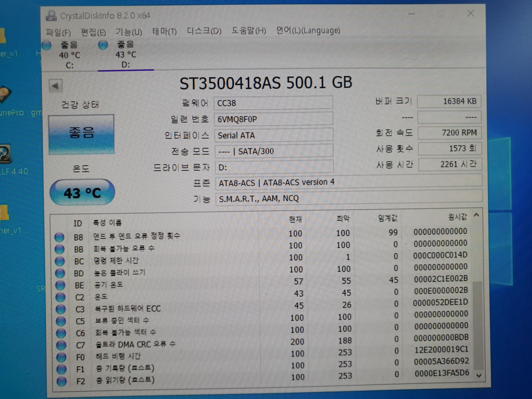Viewport: 532px width, 399px height.
Task: Click the status circle on row B8
Action: [59, 237]
